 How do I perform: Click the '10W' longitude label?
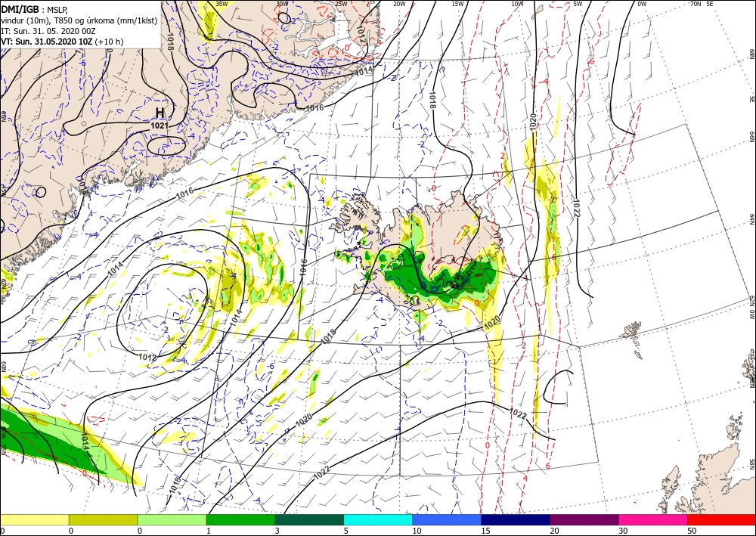click(x=517, y=4)
